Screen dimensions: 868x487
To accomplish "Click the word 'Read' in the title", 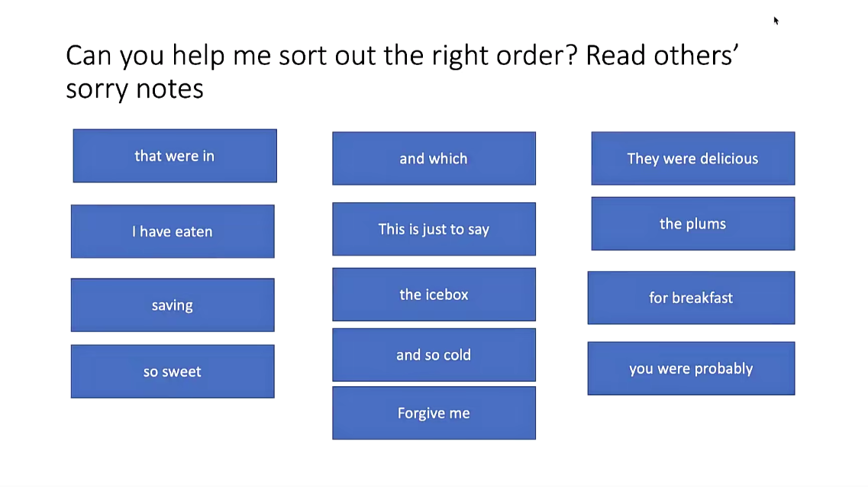I will (x=615, y=55).
